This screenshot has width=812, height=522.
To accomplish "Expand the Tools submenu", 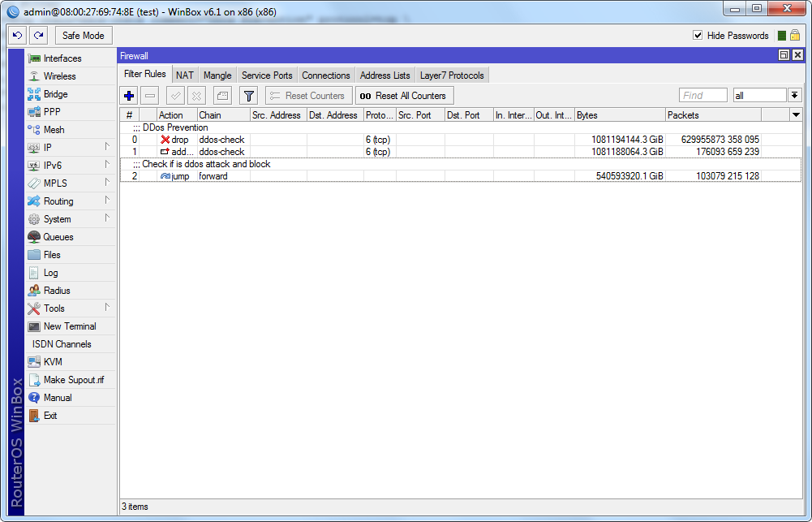I will point(71,308).
